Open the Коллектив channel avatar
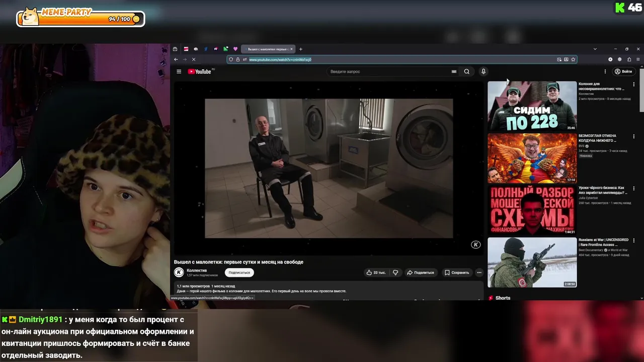Screen dimensions: 644x362 pyautogui.click(x=179, y=273)
